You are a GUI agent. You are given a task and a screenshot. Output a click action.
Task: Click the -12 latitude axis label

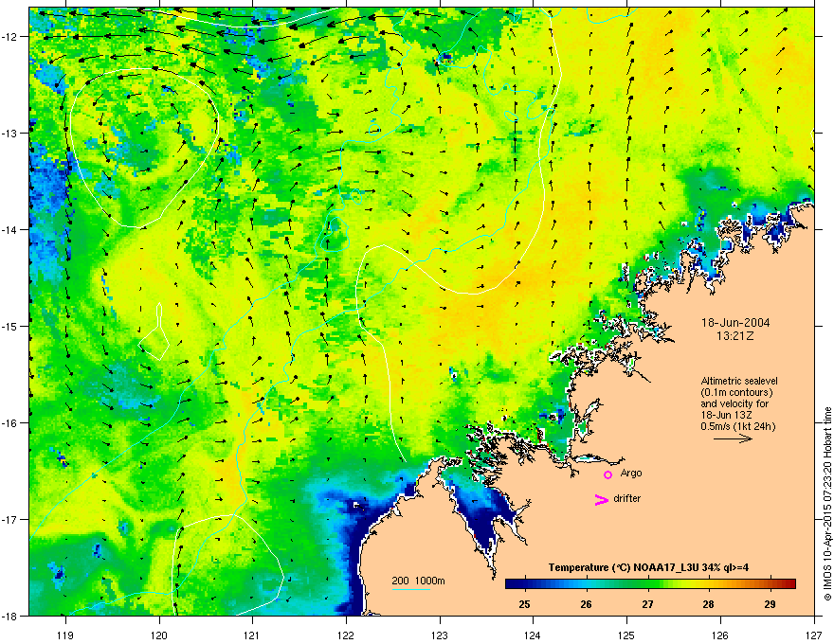[10, 37]
